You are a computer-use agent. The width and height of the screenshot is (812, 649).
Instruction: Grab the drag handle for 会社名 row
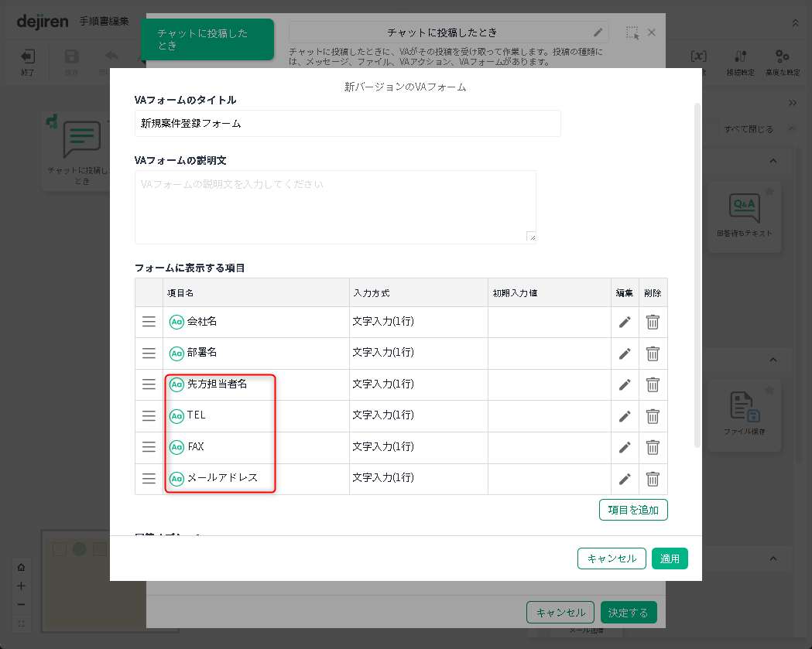coord(149,322)
